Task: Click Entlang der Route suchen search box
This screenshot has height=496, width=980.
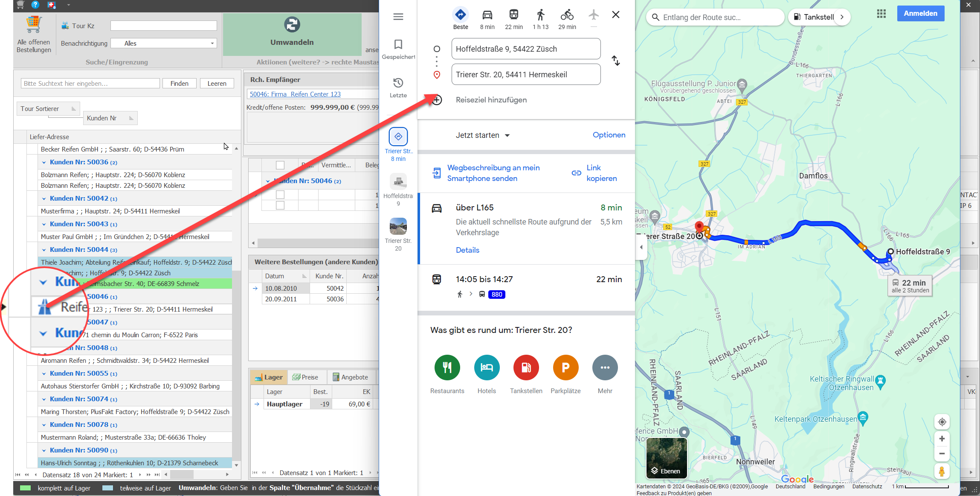Action: pos(715,18)
